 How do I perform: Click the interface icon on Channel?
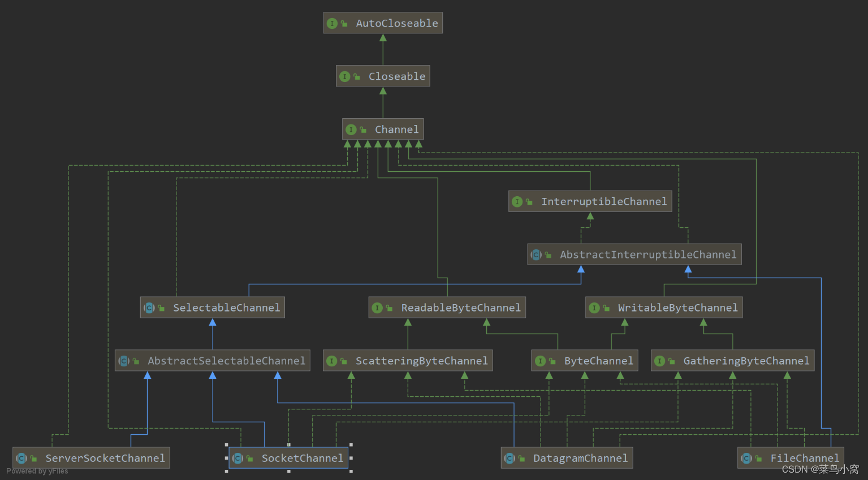tap(351, 129)
